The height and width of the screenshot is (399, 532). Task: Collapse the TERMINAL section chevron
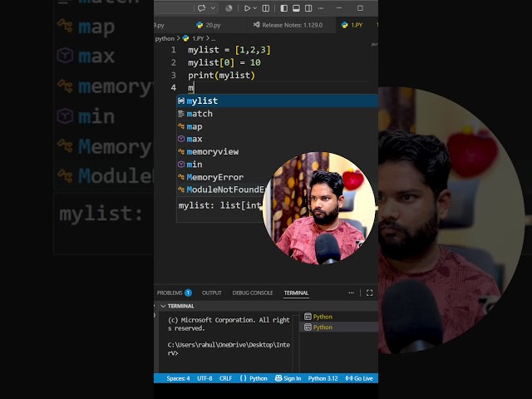(x=163, y=306)
